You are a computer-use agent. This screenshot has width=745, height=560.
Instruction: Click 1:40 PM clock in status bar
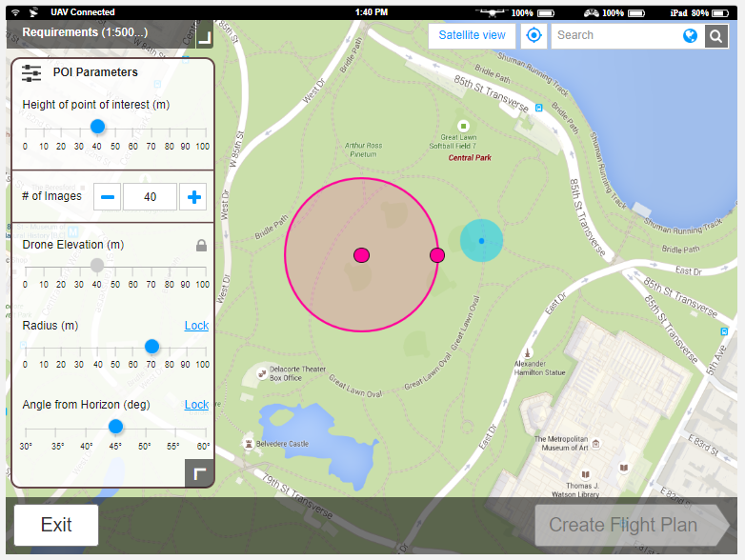[x=372, y=12]
